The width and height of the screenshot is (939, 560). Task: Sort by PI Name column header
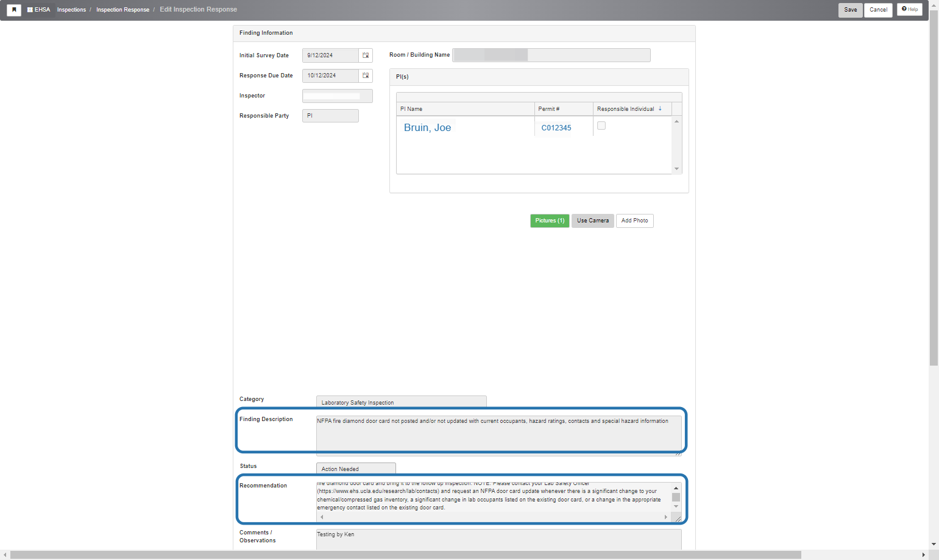pyautogui.click(x=466, y=109)
